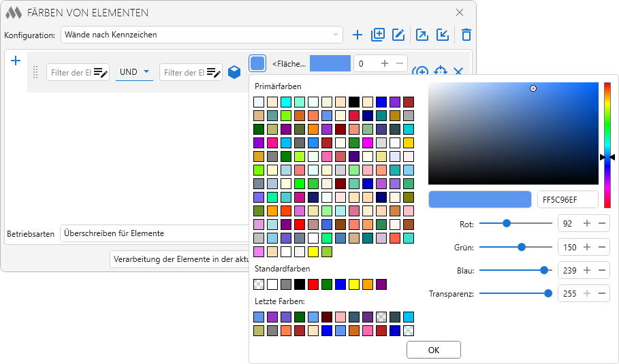Pick red swatch in Standardfarben

pos(314,284)
